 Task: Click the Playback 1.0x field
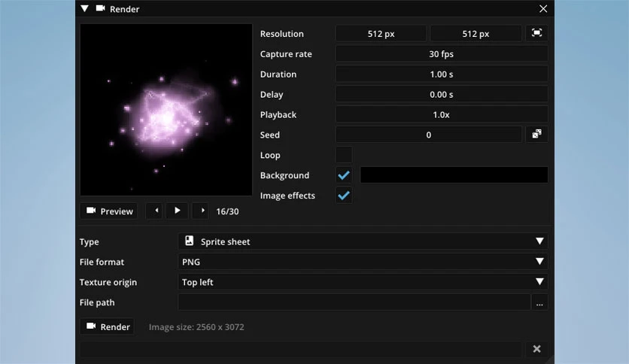point(441,114)
